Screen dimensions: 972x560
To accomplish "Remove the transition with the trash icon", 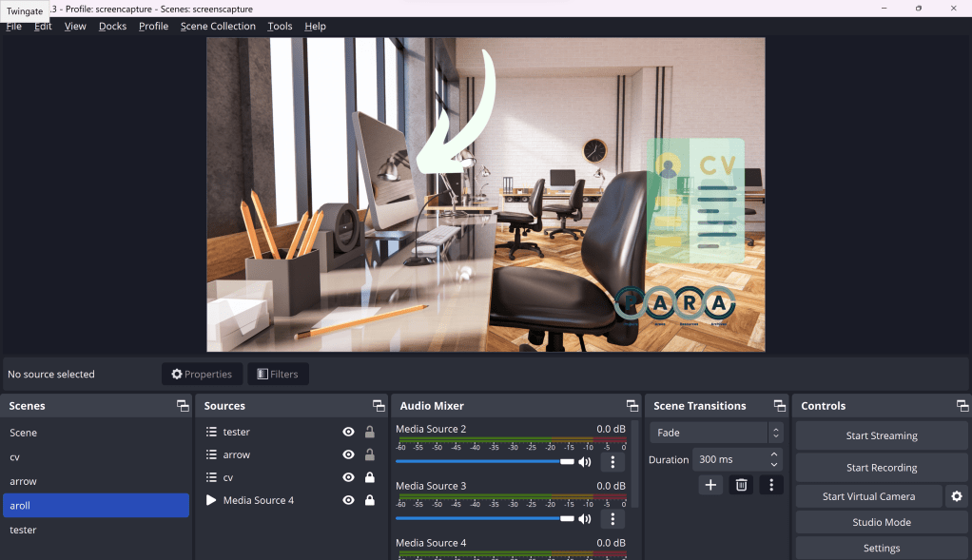I will [741, 485].
